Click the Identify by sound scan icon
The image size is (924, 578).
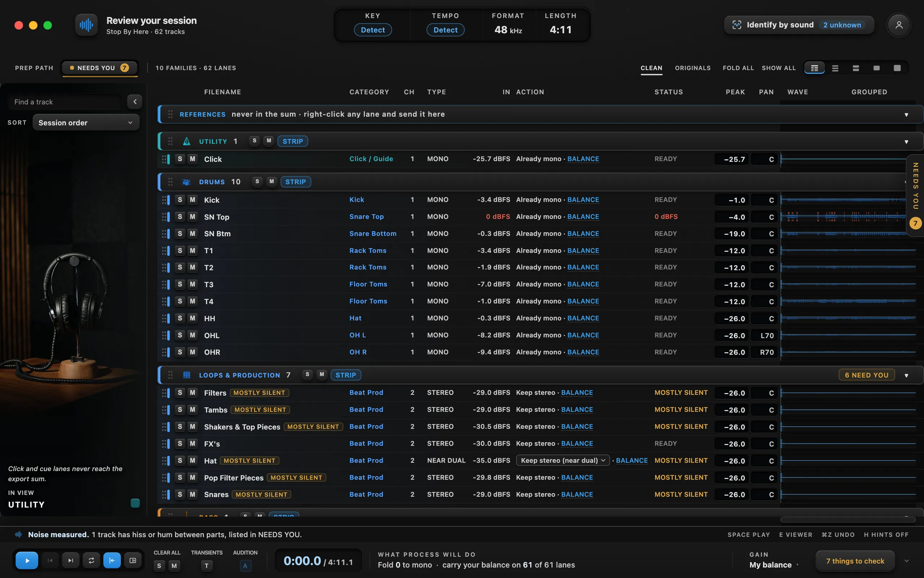(x=737, y=25)
